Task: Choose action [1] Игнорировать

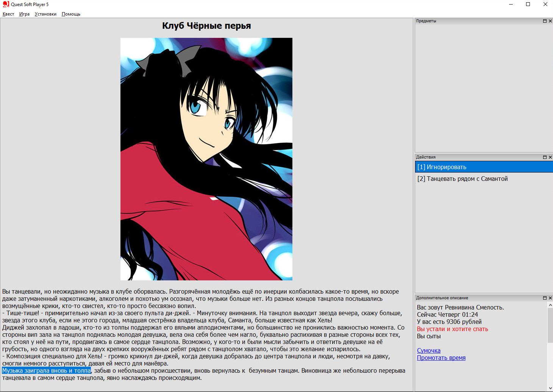Action: click(x=484, y=167)
